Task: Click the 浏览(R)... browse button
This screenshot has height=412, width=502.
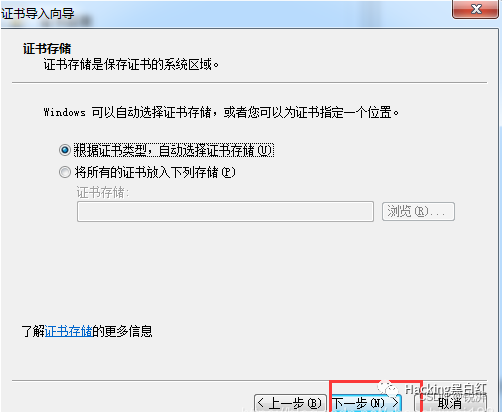Action: [x=418, y=211]
